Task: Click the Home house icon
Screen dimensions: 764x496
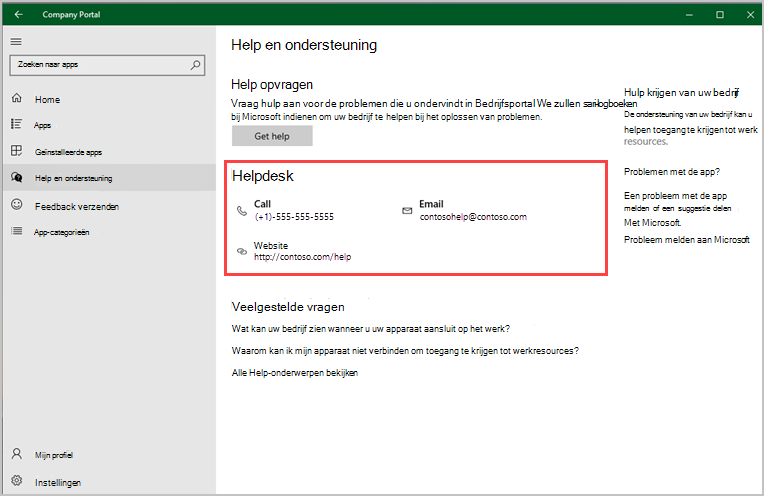Action: point(17,98)
